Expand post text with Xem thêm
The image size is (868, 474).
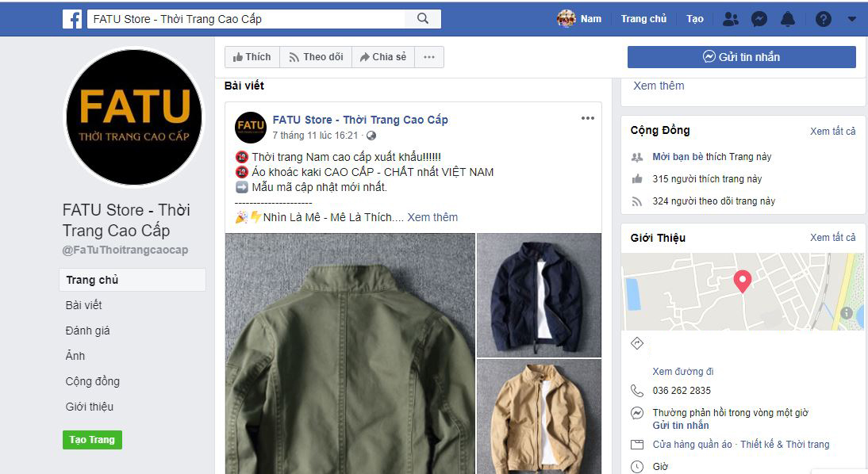coord(432,217)
